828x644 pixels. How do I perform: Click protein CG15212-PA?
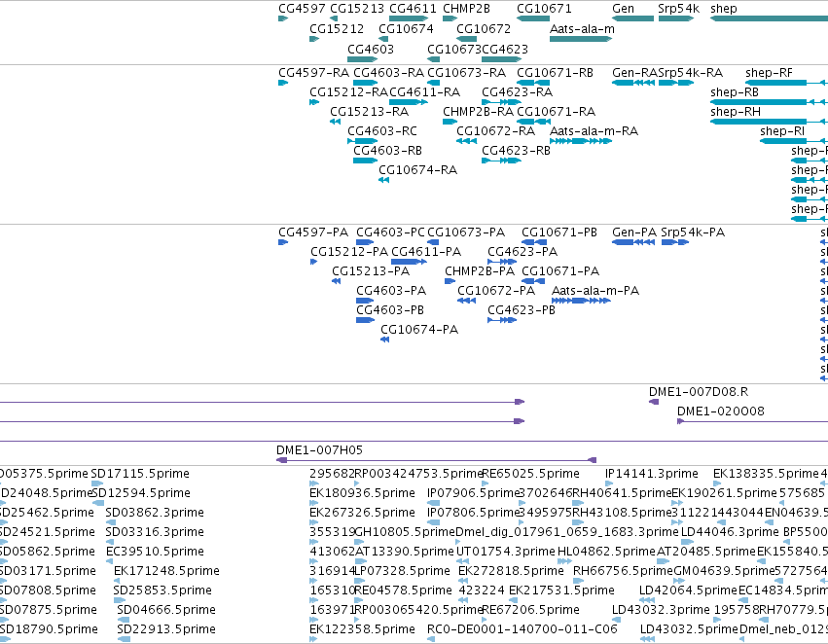pos(349,252)
